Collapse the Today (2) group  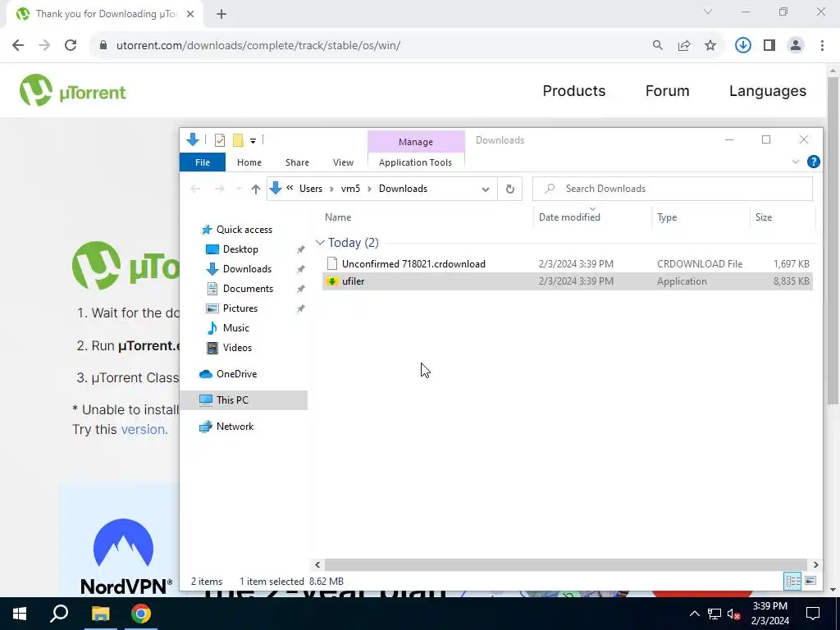coord(320,243)
